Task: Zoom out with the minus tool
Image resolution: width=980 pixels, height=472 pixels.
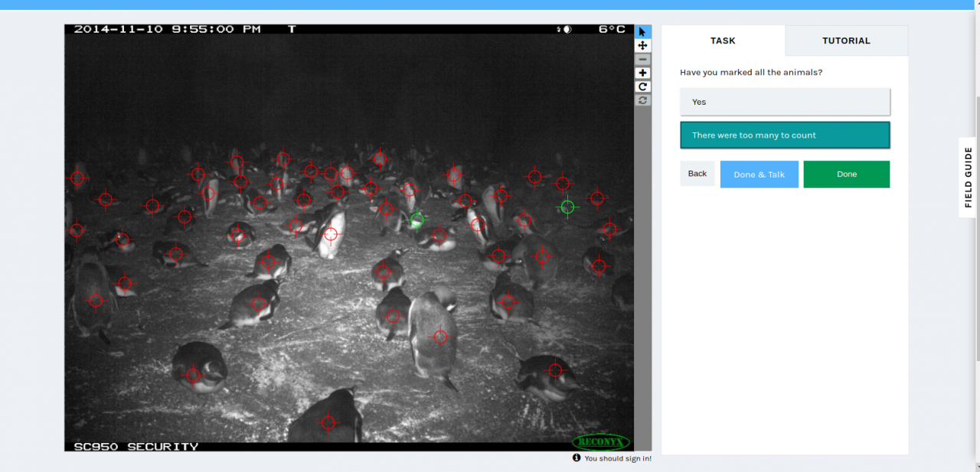Action: pos(643,60)
